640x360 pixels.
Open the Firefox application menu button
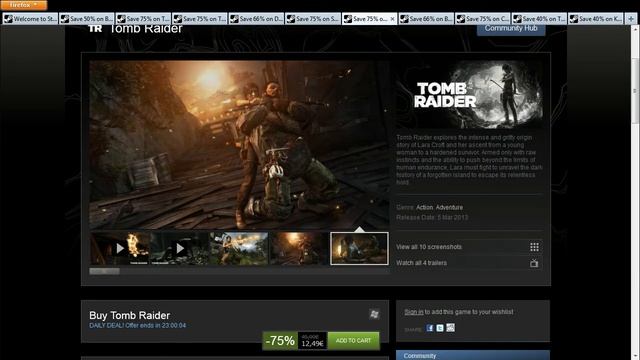point(23,5)
